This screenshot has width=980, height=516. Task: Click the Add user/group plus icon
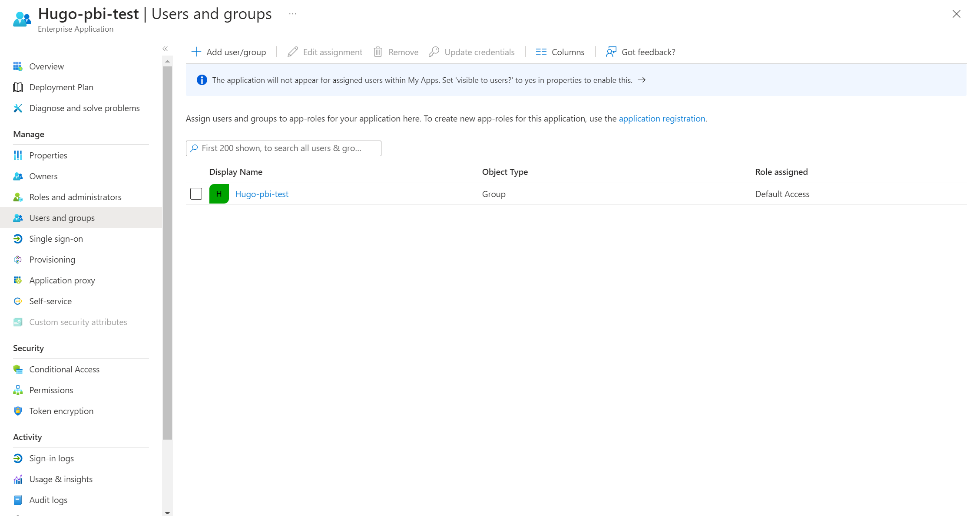point(196,52)
